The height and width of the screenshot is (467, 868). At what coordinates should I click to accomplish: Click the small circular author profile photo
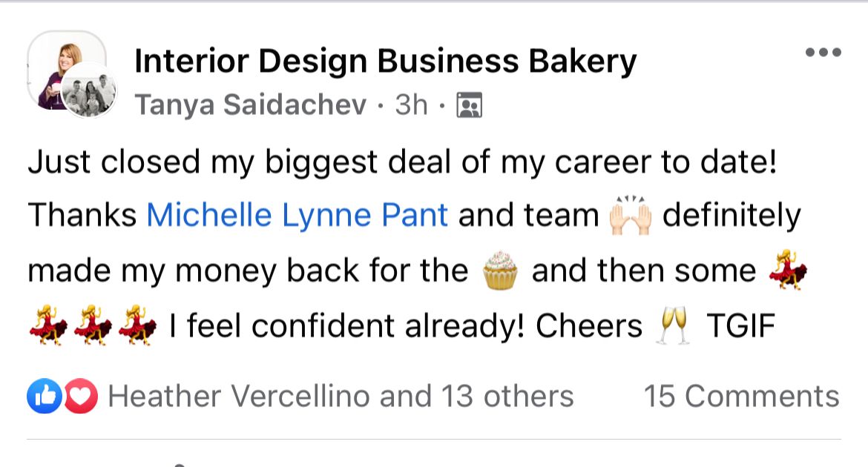90,92
